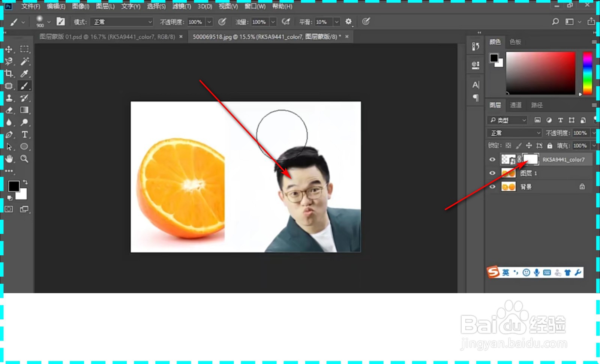Select the Eraser tool
The image size is (600, 364).
(9, 110)
